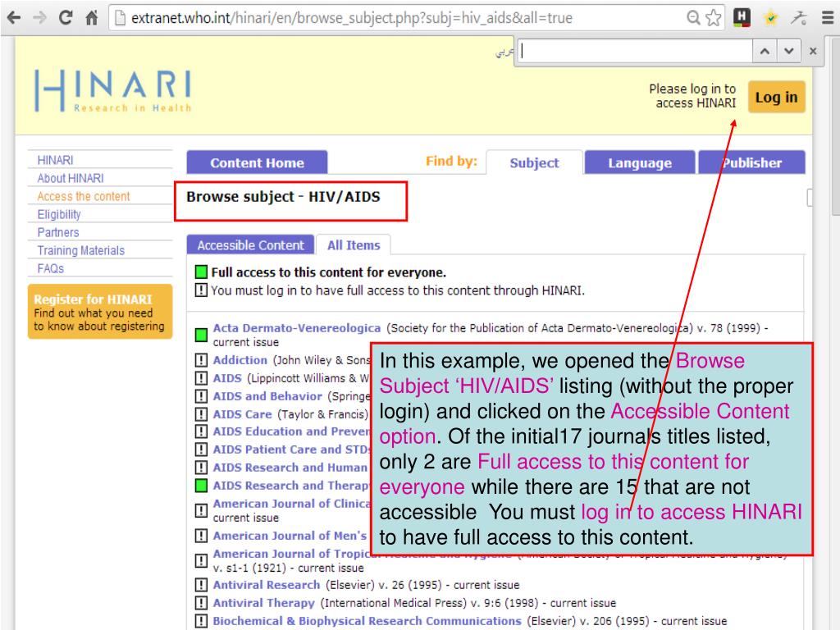Click login-required icon beside American Journal of Men's

tap(201, 536)
